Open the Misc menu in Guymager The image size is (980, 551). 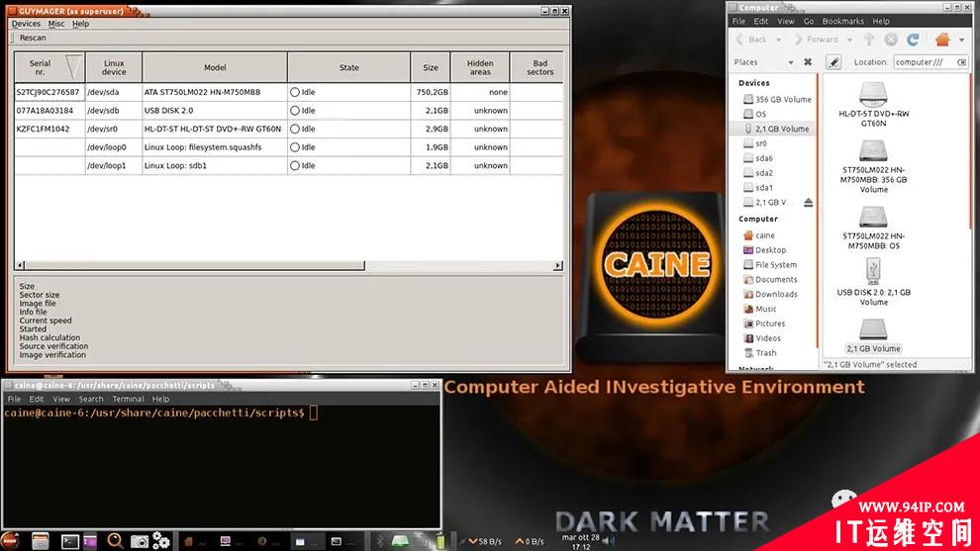click(x=56, y=24)
